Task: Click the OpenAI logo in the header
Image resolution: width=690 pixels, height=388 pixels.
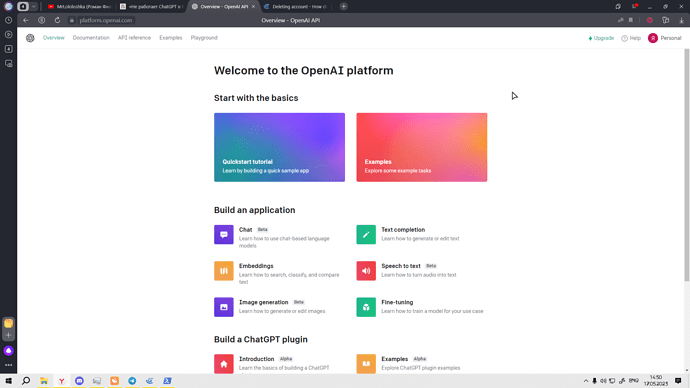Action: (30, 38)
